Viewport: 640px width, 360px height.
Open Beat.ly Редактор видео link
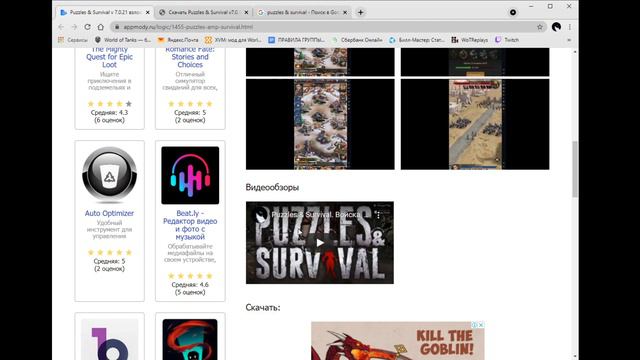pyautogui.click(x=190, y=225)
